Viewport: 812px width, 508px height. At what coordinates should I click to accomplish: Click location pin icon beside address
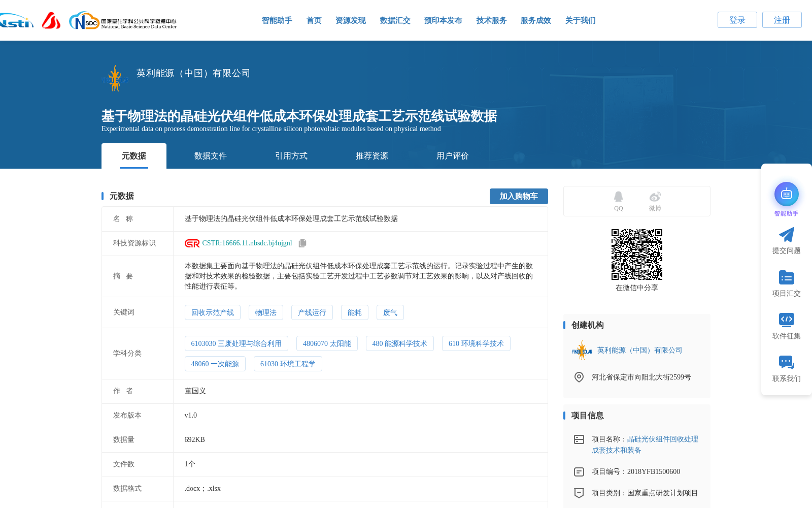(579, 377)
